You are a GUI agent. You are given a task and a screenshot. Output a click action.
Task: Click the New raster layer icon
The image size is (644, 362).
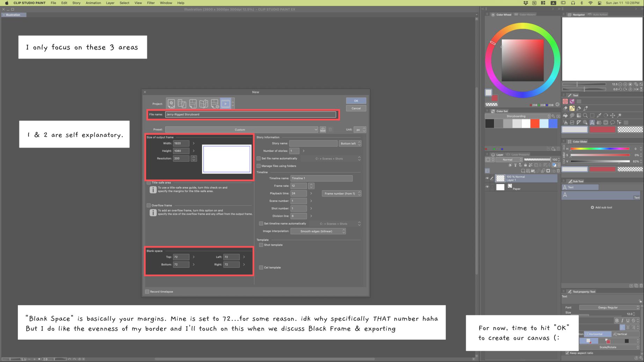click(x=523, y=171)
